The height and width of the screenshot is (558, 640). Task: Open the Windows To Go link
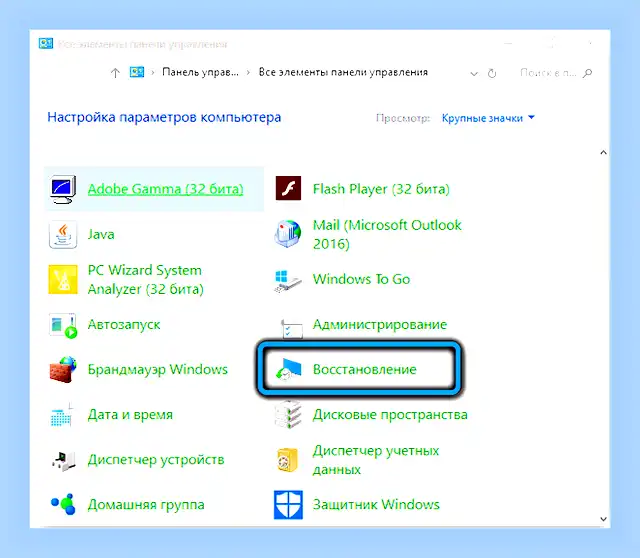361,279
